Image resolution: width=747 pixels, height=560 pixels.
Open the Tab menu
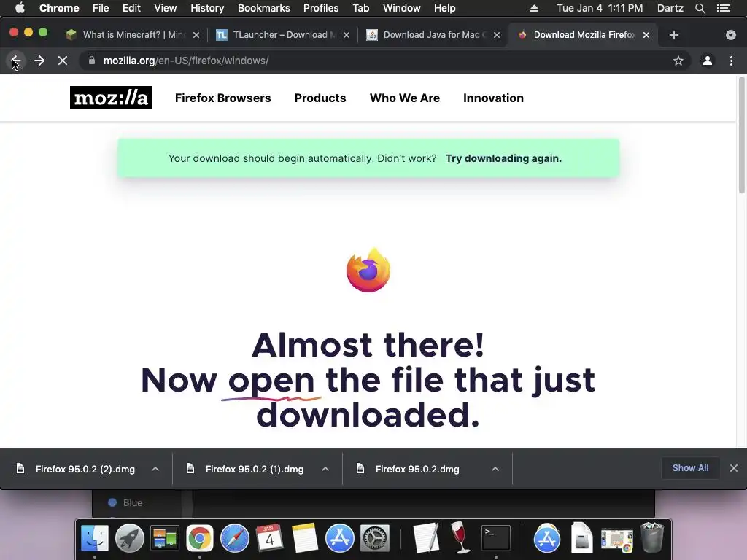pyautogui.click(x=360, y=8)
